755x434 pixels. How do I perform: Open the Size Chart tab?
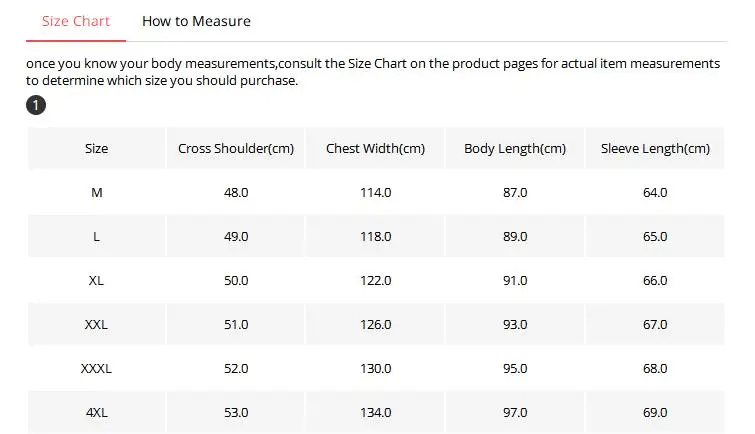pos(76,21)
